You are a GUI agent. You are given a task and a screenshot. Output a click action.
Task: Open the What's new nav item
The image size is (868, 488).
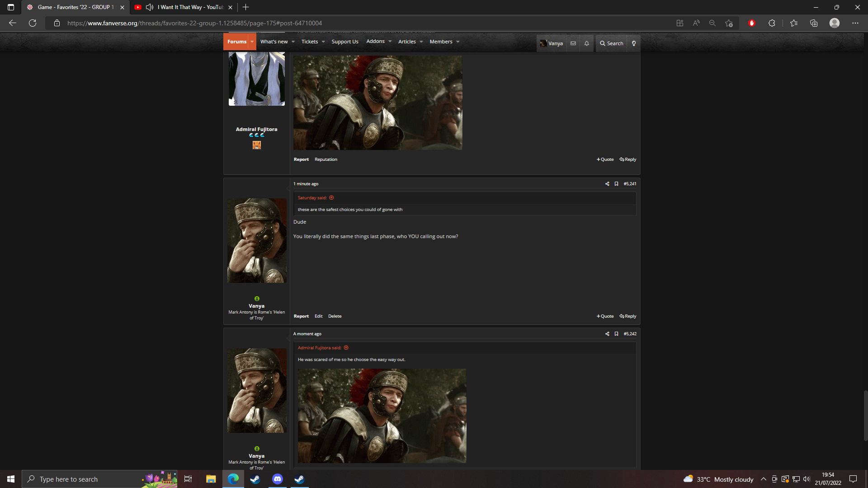click(274, 42)
